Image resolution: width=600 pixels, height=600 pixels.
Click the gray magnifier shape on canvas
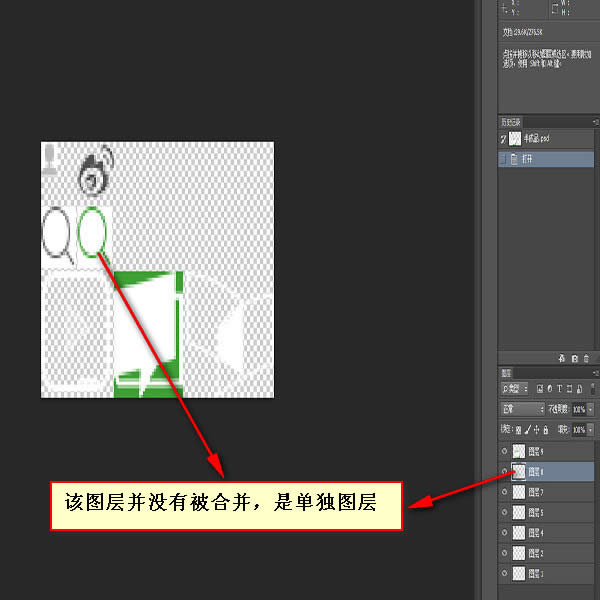click(x=57, y=236)
